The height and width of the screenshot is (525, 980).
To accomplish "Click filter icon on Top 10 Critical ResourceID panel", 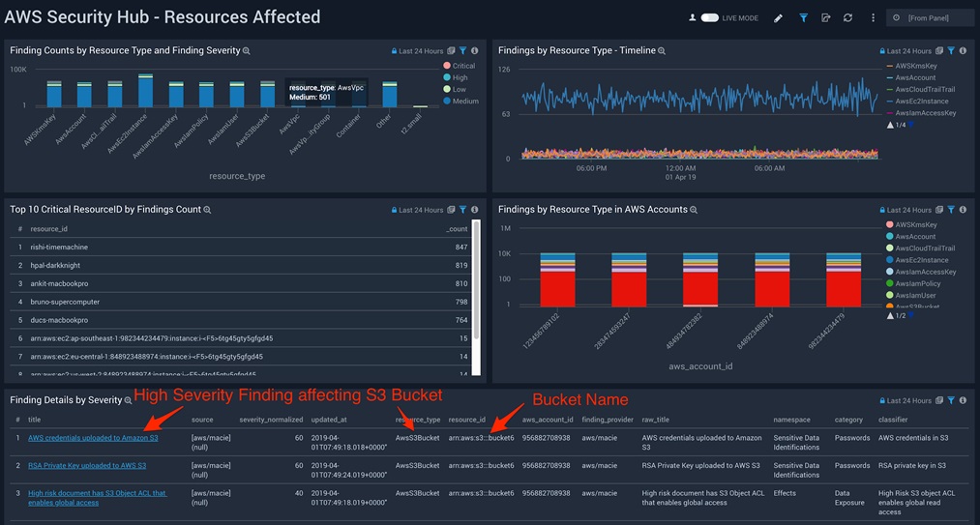I will pyautogui.click(x=463, y=210).
